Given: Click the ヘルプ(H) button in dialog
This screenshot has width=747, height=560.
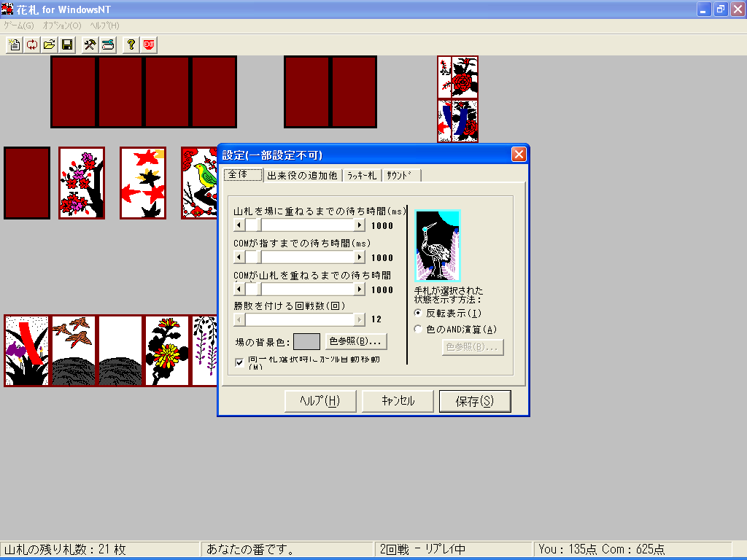Looking at the screenshot, I should [320, 401].
